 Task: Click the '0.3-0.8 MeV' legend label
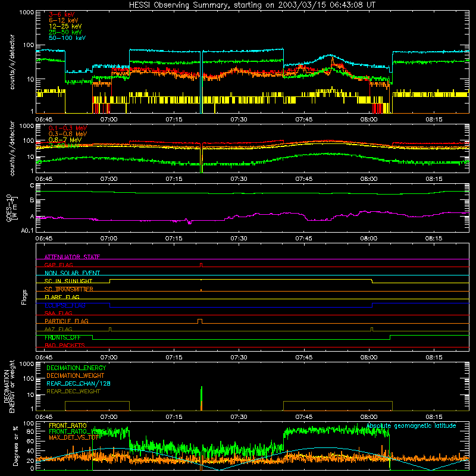68,134
